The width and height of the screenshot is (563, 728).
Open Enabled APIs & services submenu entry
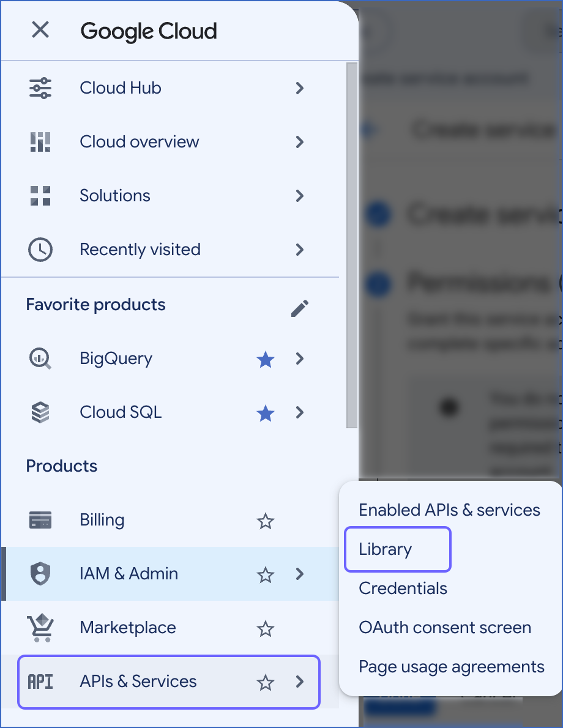click(449, 510)
